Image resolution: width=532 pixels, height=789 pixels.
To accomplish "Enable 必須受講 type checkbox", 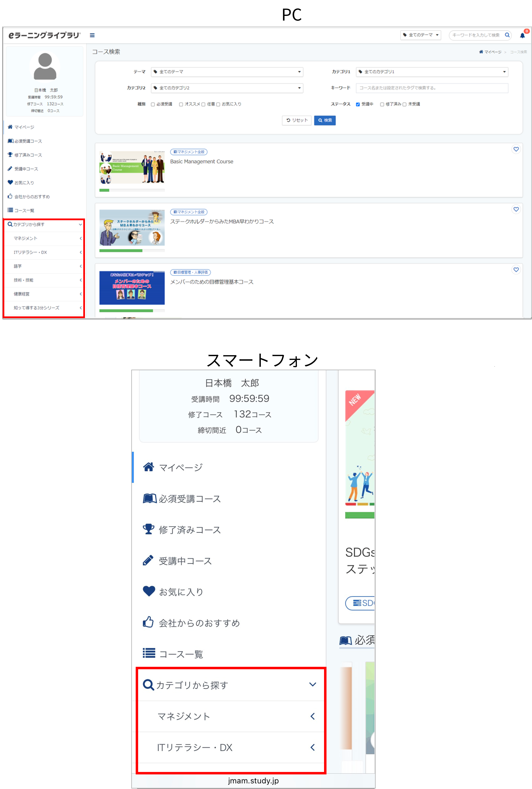I will tap(153, 105).
